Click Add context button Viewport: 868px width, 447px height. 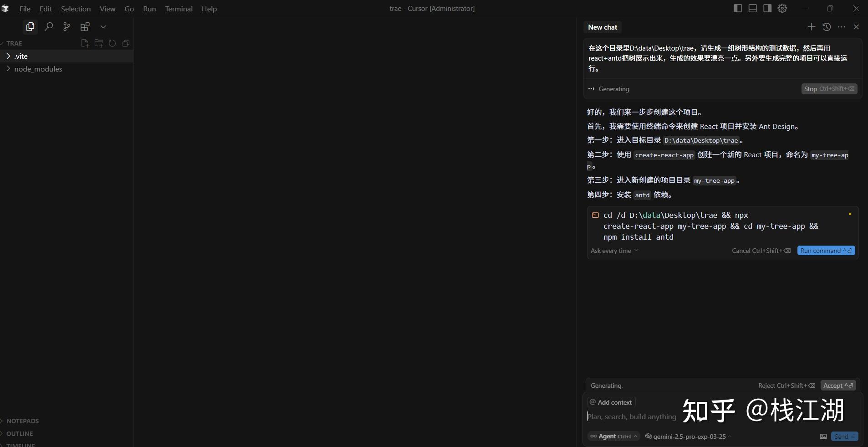coord(611,402)
